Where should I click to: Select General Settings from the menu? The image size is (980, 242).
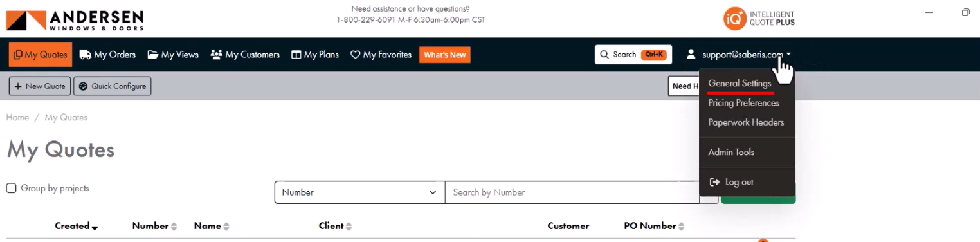tap(740, 84)
